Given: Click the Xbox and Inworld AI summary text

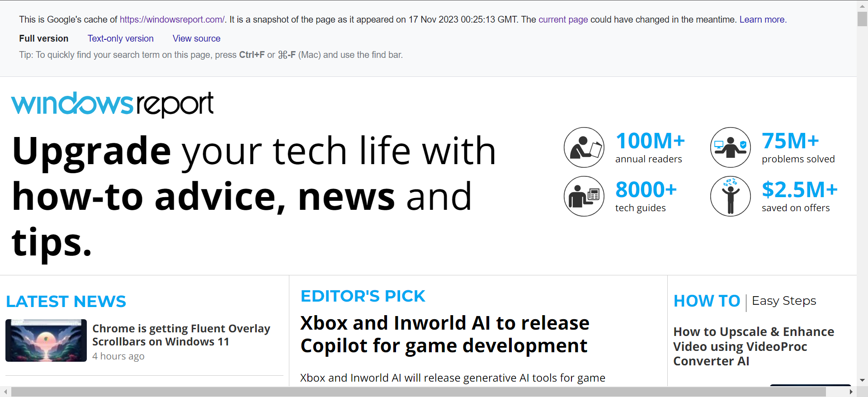Looking at the screenshot, I should [453, 378].
